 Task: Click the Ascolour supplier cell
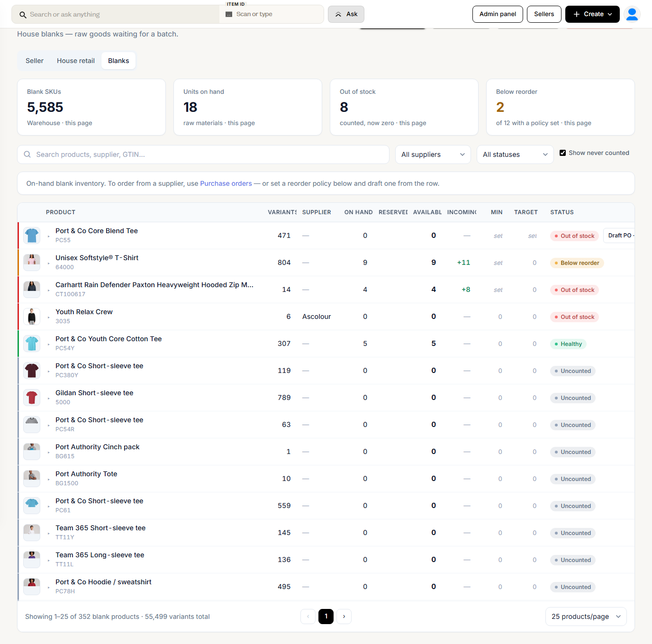coord(317,317)
